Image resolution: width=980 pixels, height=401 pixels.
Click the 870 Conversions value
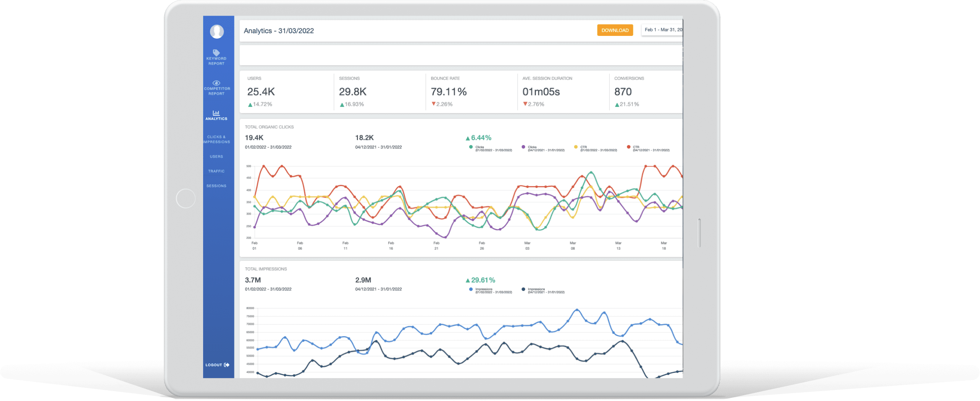point(623,92)
